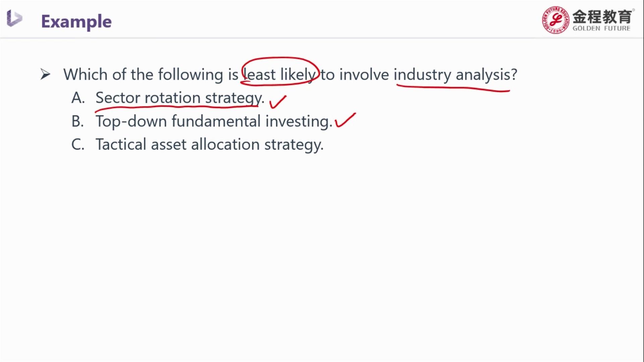
Task: Click the purple play-arrow logo icon
Action: click(x=14, y=18)
